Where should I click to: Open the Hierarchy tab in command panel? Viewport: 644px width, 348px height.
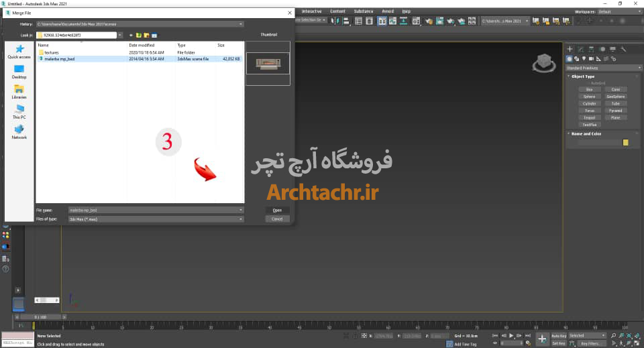592,49
